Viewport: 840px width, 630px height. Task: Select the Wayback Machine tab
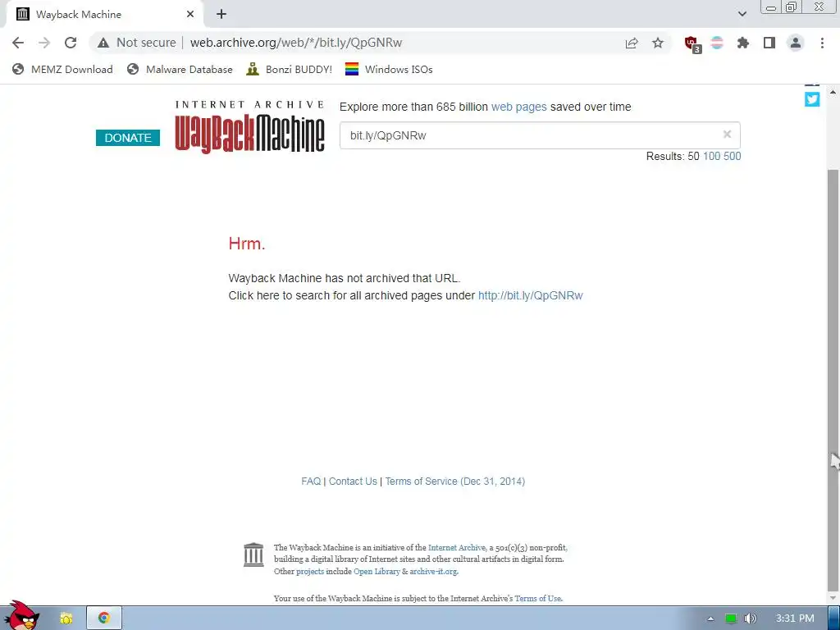point(104,15)
